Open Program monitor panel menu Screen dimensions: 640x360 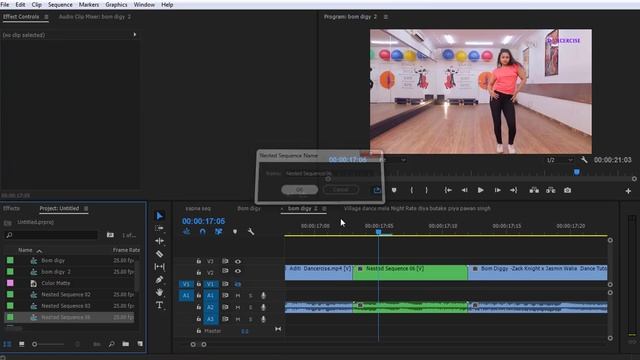[x=386, y=17]
